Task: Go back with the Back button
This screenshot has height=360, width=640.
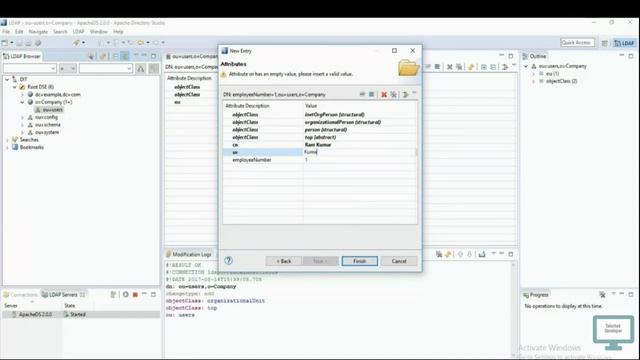Action: tap(284, 261)
